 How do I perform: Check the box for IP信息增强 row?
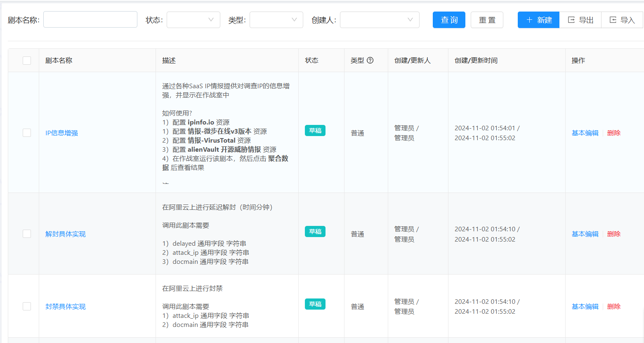(x=27, y=133)
